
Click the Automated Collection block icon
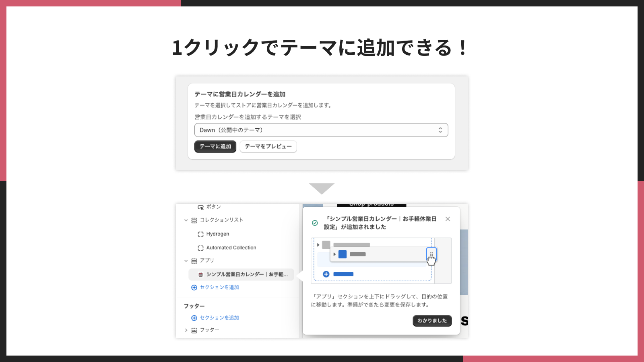200,247
